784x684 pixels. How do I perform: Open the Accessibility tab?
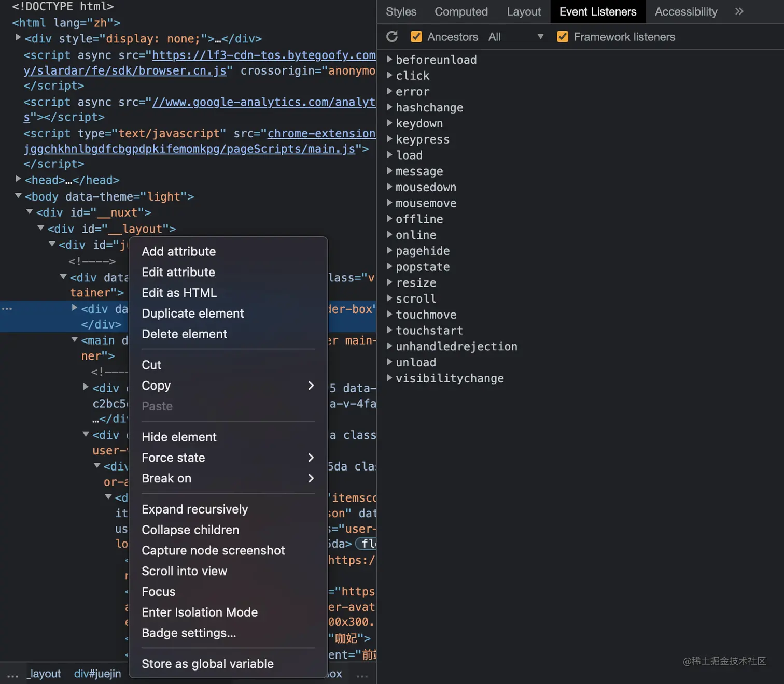pyautogui.click(x=686, y=11)
